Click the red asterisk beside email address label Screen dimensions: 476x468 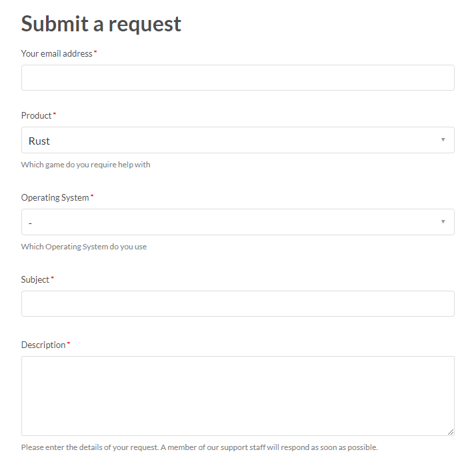tap(95, 51)
